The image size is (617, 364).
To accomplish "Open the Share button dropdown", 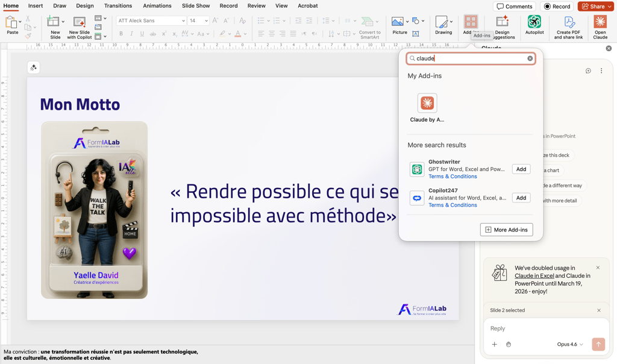I will (x=610, y=6).
